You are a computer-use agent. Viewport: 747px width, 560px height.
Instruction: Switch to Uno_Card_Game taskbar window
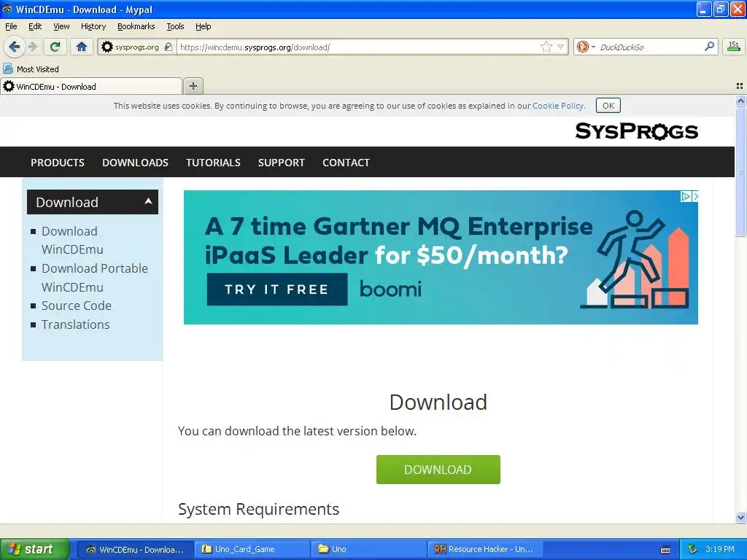click(x=252, y=549)
